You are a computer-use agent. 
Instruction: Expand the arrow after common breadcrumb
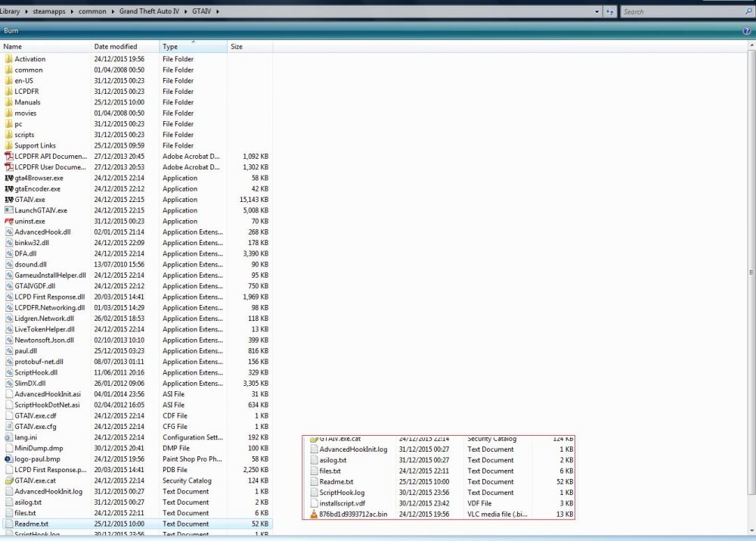point(113,11)
